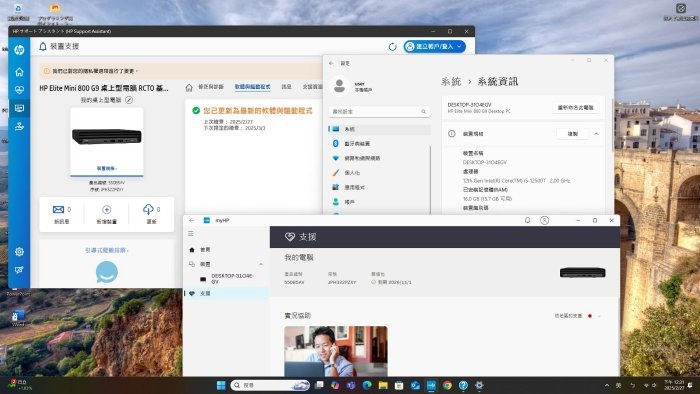
Task: Click the guided troubleshooting link
Action: [107, 251]
